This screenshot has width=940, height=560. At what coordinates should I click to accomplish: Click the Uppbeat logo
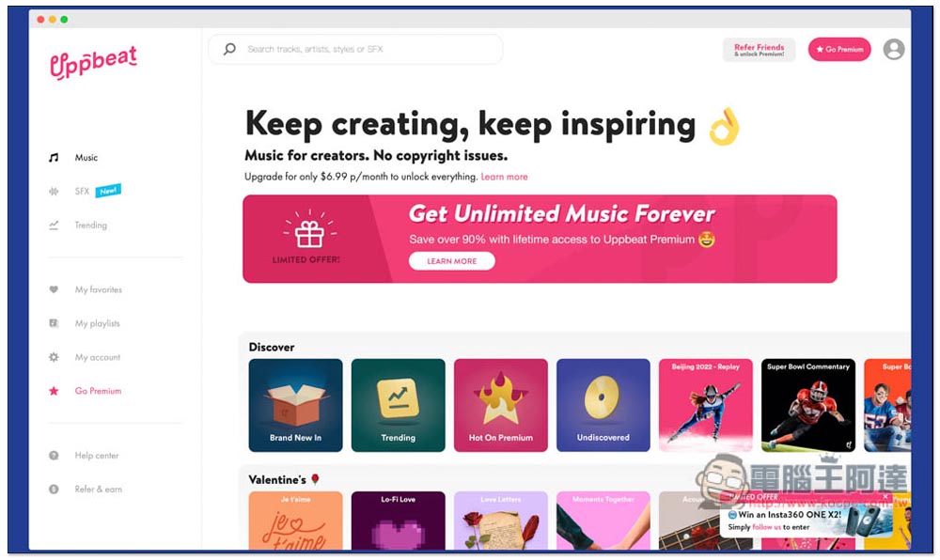tap(93, 62)
